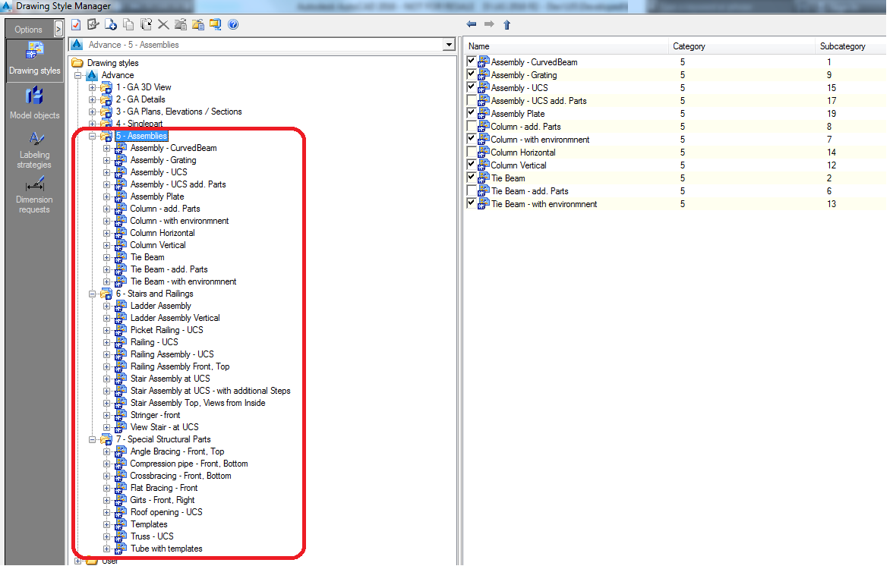Select Assembly - UCS row in right list

tap(676, 88)
